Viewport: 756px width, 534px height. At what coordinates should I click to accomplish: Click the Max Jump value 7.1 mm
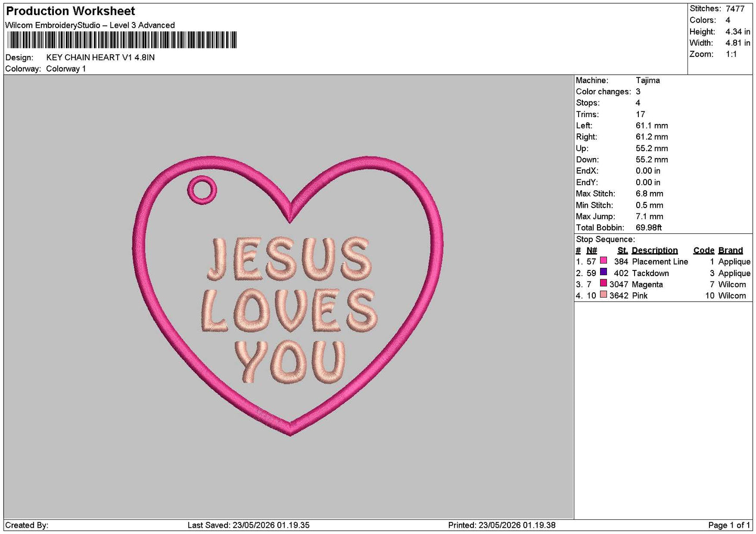point(649,217)
